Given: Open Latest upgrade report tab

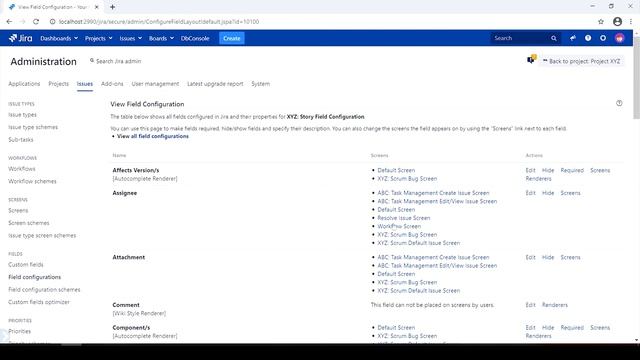Looking at the screenshot, I should coord(215,84).
